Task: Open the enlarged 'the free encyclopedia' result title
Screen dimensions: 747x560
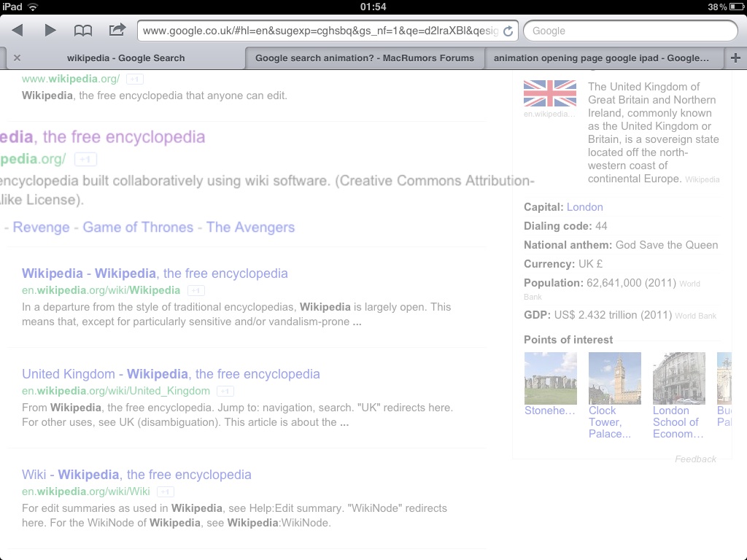Action: 102,137
